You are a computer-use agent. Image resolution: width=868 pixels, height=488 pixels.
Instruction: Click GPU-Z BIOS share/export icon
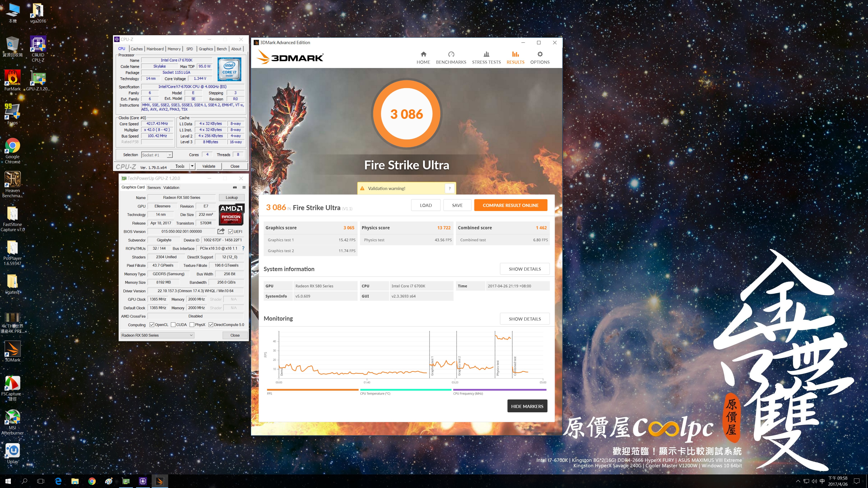(221, 231)
